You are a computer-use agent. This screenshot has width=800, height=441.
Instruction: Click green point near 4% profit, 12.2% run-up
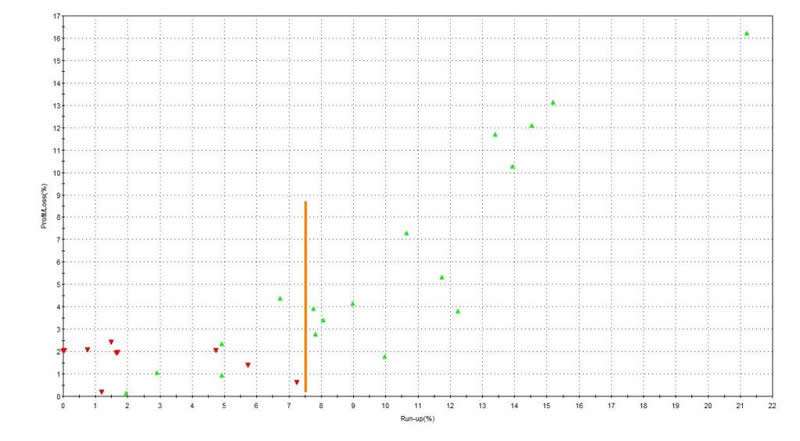[458, 311]
